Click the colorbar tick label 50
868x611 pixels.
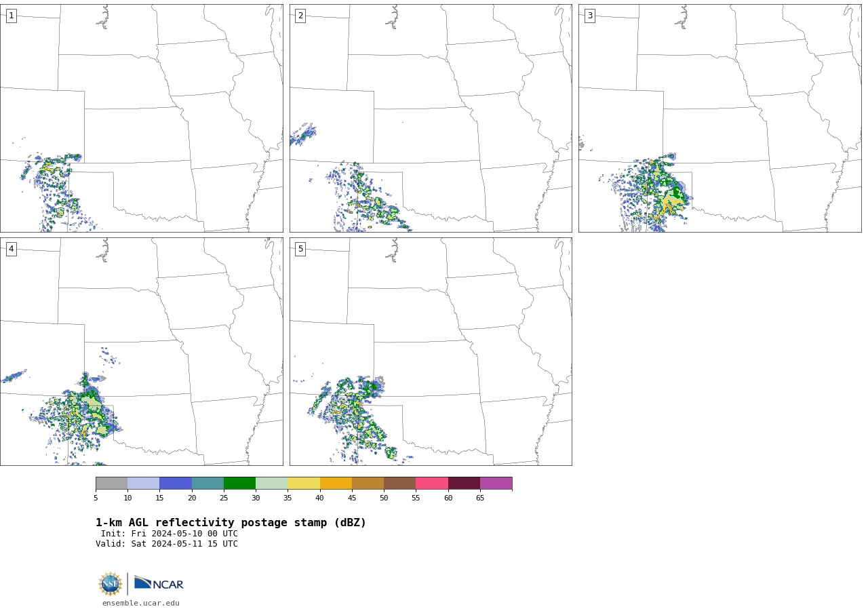point(384,498)
